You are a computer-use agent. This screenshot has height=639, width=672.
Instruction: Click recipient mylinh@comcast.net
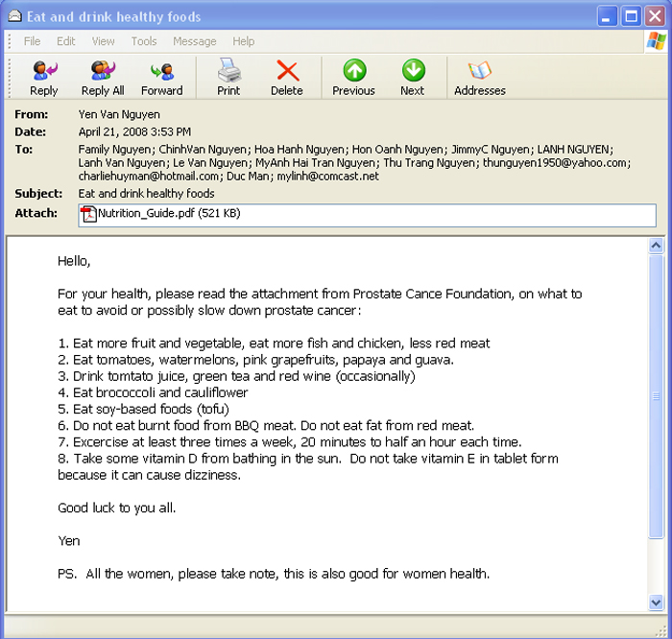point(328,176)
